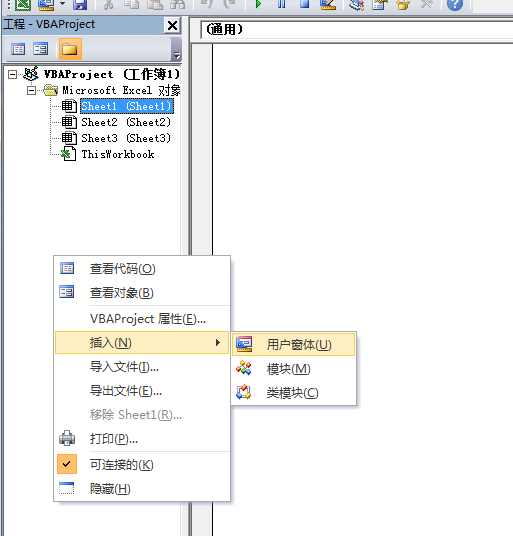Choose 查看代码(O) in context menu
513x536 pixels.
coord(142,269)
